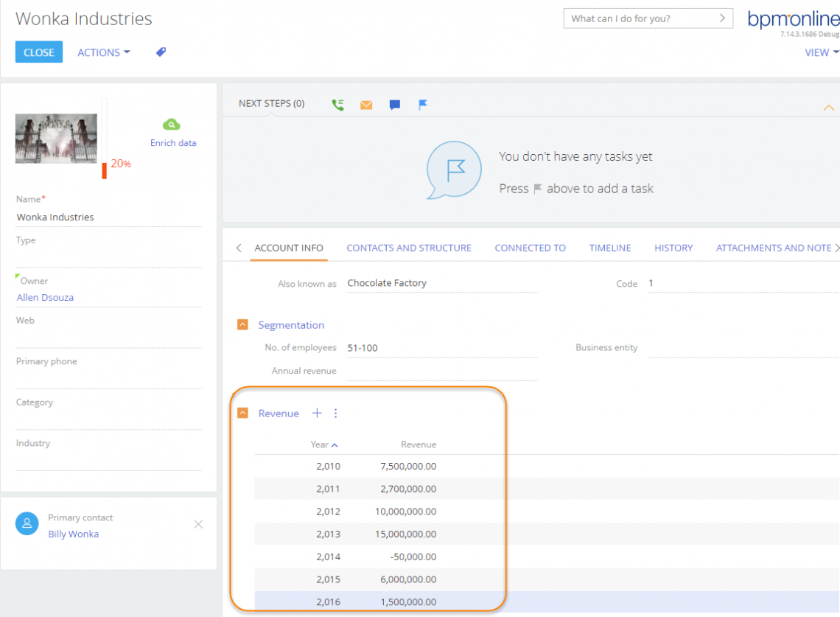
Task: Select the 2,015 revenue row
Action: [547, 579]
